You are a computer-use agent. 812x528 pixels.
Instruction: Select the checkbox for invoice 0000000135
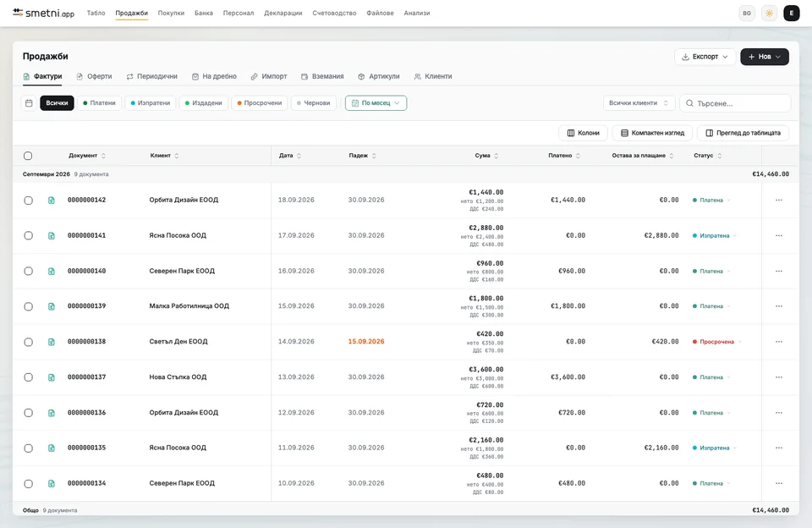click(29, 448)
